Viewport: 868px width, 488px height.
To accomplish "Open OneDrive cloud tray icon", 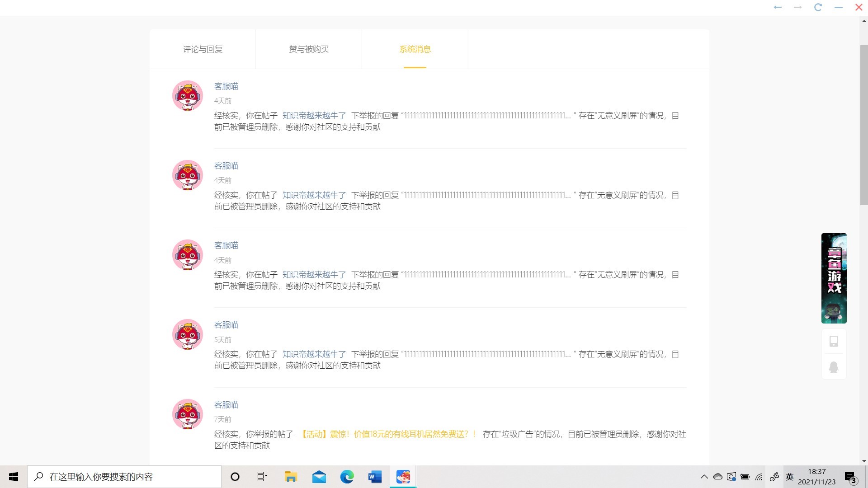I will click(x=718, y=477).
